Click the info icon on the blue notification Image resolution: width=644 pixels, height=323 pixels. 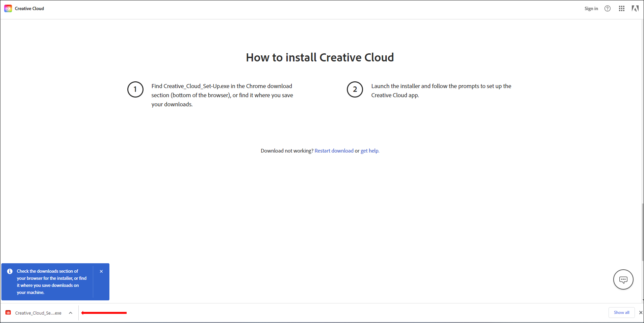[10, 271]
